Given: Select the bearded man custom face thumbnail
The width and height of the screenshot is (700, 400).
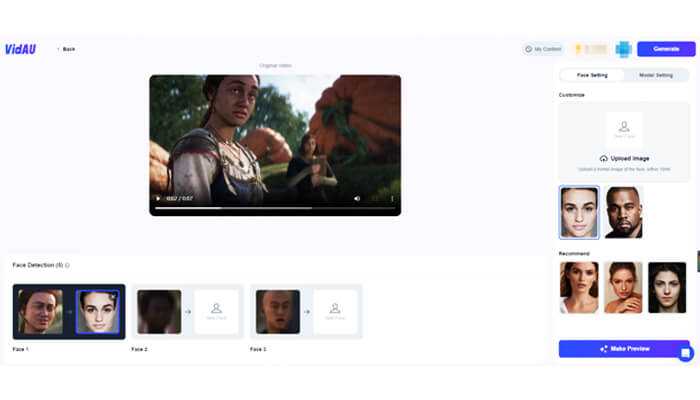Looking at the screenshot, I should (x=624, y=212).
